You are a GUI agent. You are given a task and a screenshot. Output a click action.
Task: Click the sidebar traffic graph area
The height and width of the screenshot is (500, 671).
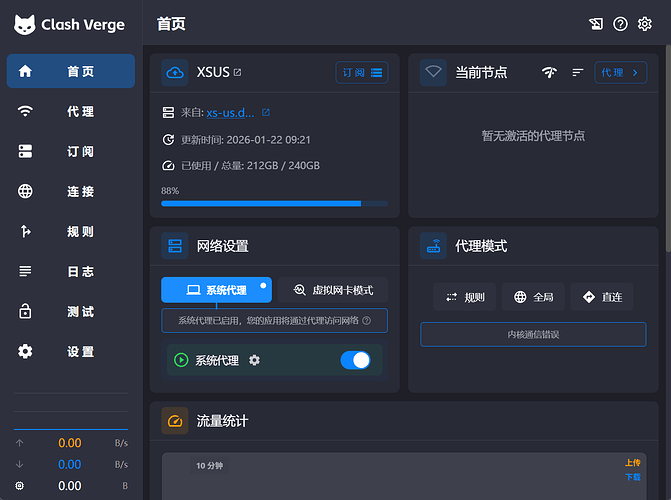[71, 411]
